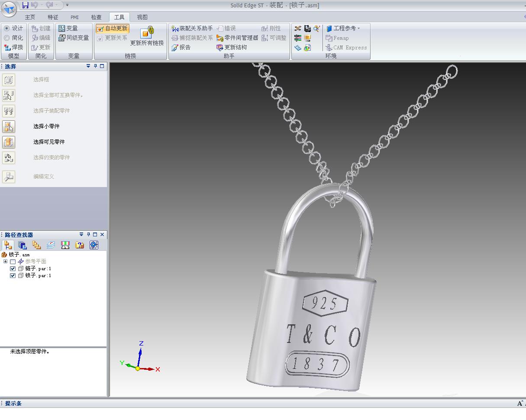Uncheck the 链子.par:1 checkbox
Screen dimensions: 526x420
[13, 268]
